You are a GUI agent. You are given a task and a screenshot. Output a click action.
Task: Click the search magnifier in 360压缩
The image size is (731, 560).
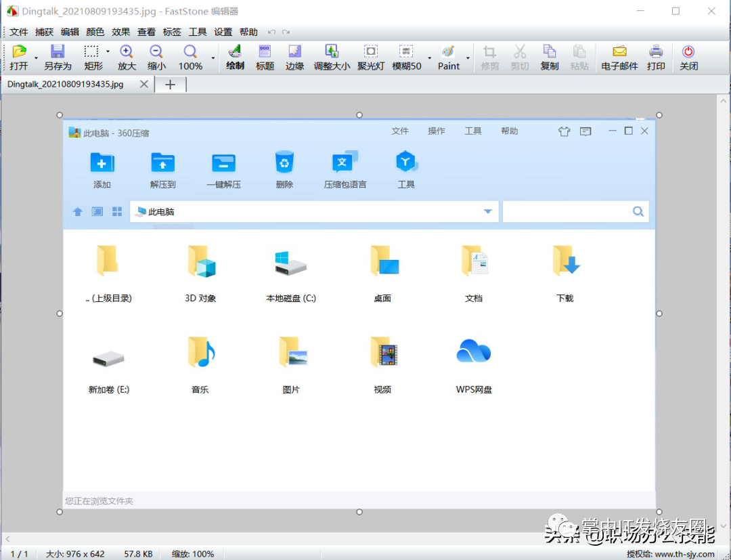point(638,212)
